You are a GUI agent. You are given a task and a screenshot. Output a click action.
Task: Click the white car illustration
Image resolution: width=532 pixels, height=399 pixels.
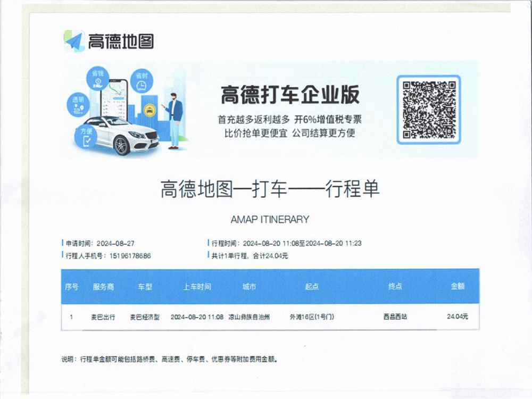pos(120,136)
